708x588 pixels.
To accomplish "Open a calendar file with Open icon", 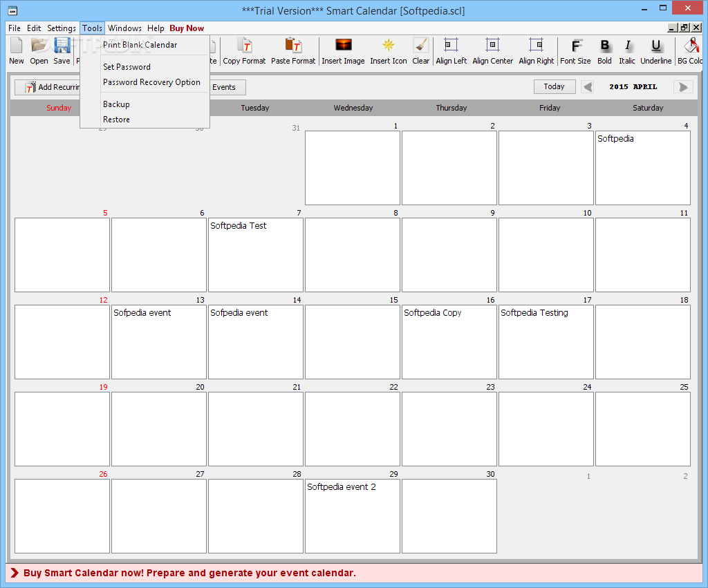I will [39, 51].
